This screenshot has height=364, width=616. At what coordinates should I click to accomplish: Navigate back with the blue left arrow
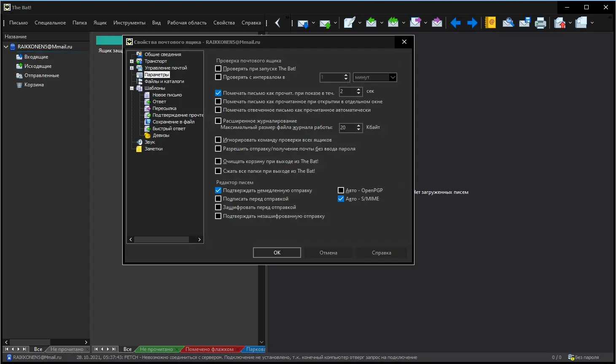click(x=455, y=22)
